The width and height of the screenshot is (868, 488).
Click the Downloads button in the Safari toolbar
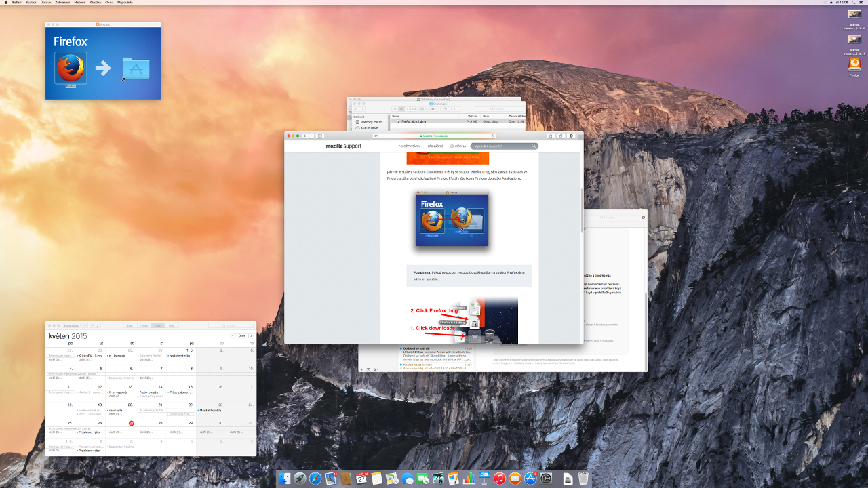click(571, 136)
